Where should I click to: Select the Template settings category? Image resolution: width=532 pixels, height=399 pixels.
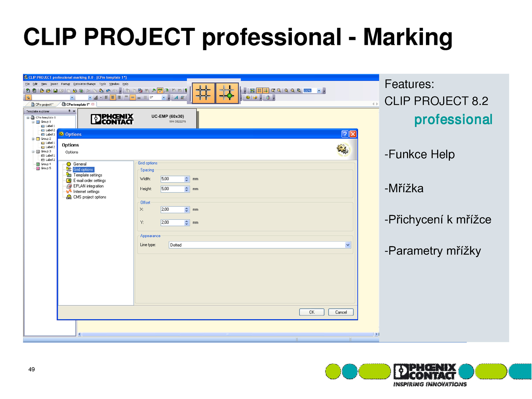pyautogui.click(x=88, y=175)
